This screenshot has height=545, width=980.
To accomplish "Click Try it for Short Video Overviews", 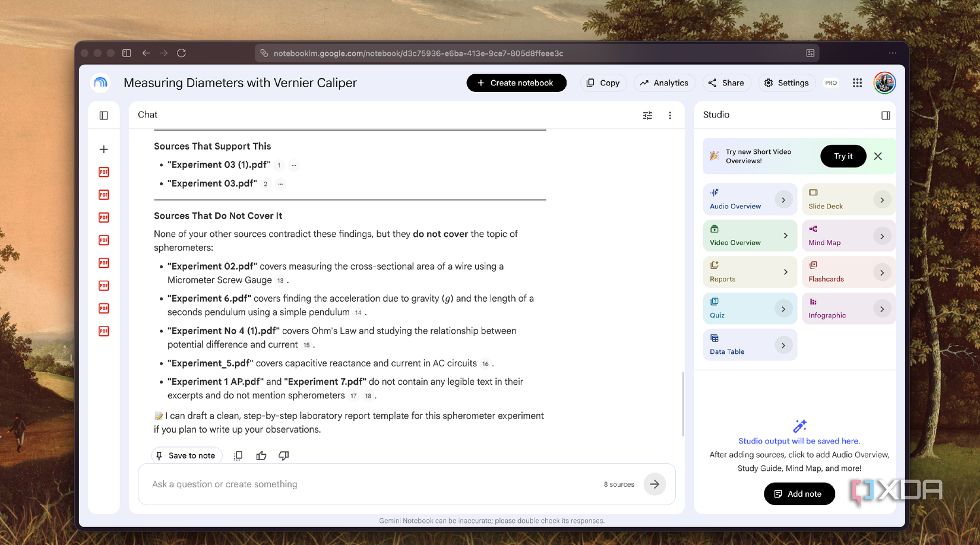I will (x=843, y=156).
